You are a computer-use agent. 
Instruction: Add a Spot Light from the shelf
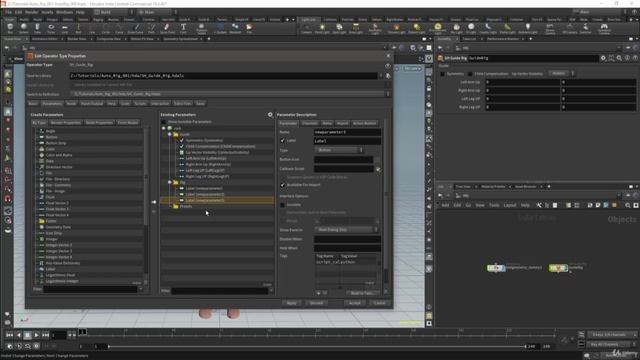point(339,29)
